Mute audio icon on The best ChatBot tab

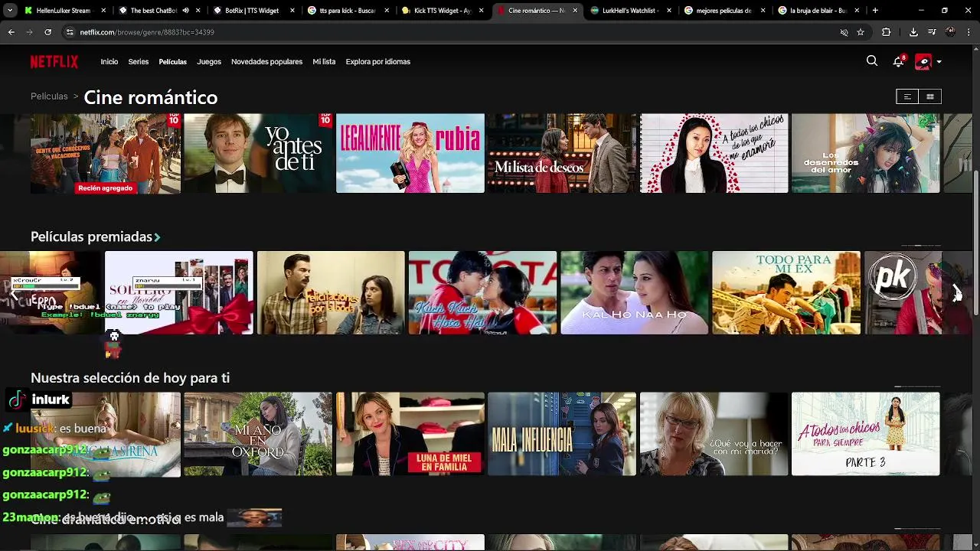tap(185, 11)
